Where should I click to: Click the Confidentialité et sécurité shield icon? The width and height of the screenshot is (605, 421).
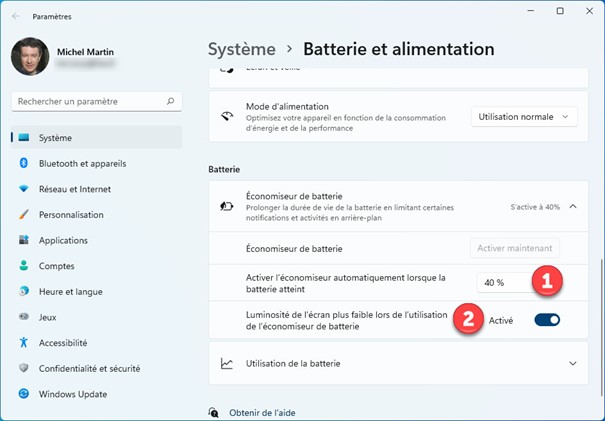click(x=23, y=368)
